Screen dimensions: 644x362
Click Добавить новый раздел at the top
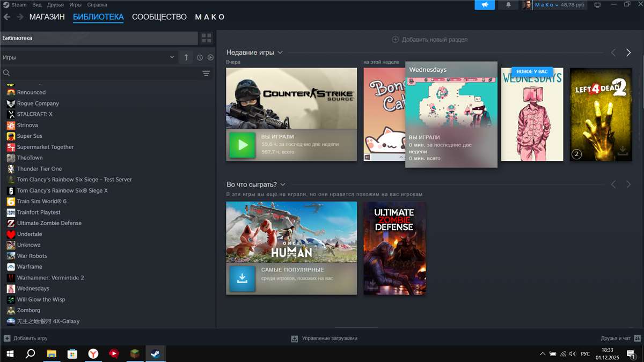click(x=430, y=40)
